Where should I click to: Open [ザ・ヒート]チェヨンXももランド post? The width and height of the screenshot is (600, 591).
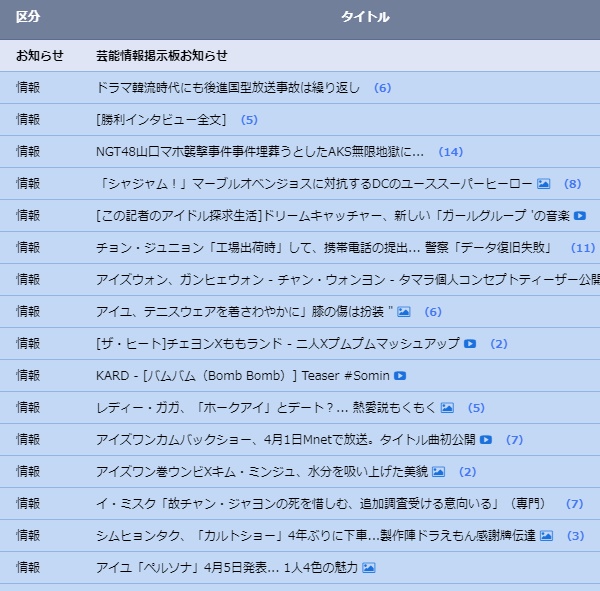[x=278, y=343]
